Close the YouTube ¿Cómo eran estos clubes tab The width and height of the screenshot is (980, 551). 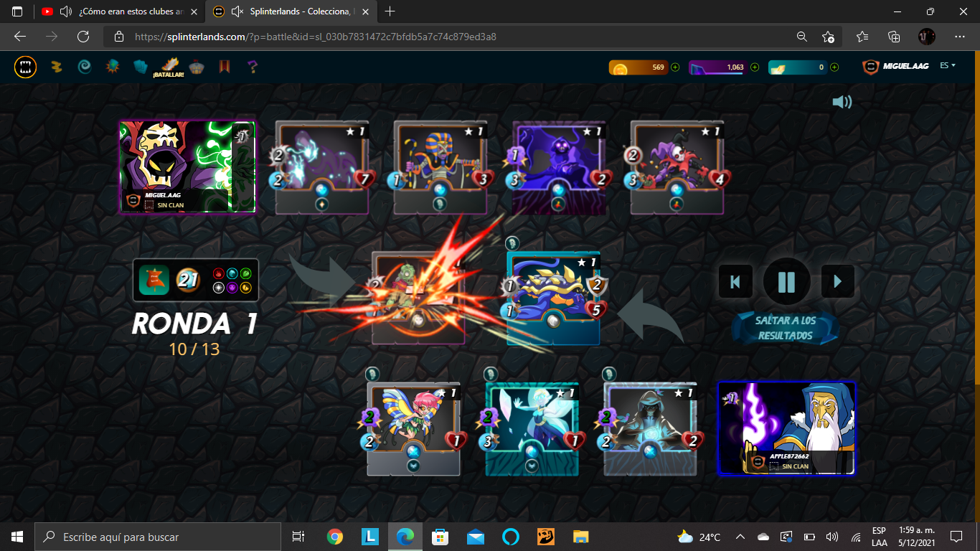point(194,11)
